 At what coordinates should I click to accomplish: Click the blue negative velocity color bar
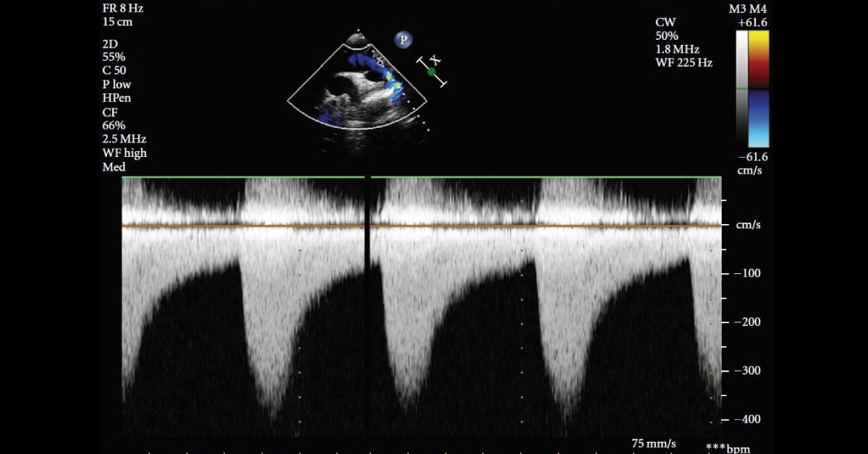tap(759, 119)
